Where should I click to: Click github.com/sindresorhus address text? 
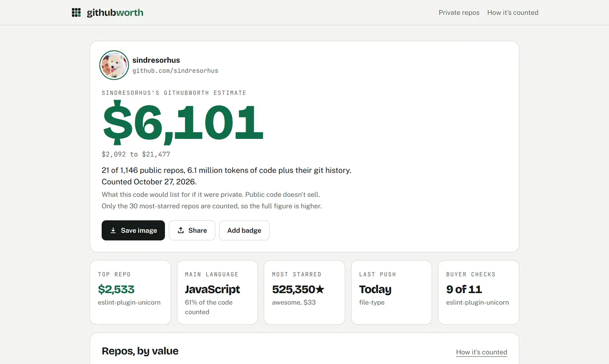click(176, 70)
